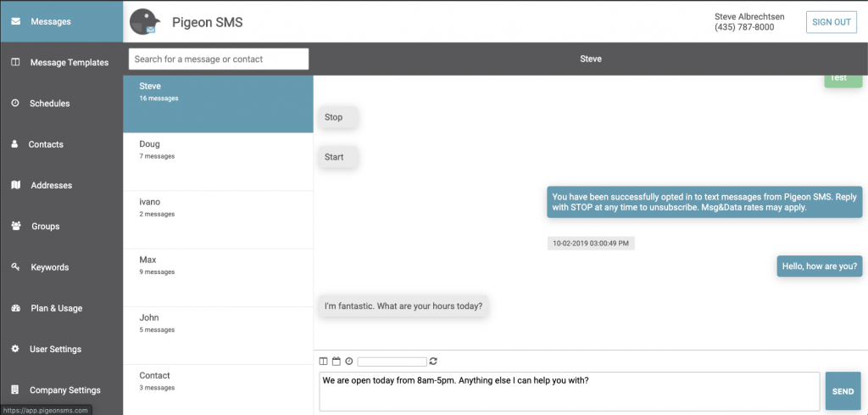Open the calendar icon in compose toolbar

click(336, 362)
